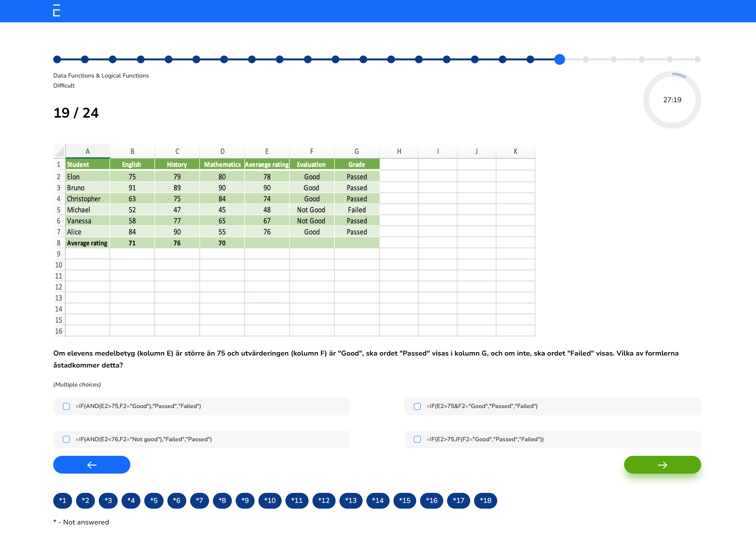Screen dimensions: 756x548
Task: Click the highlighted progress dot for question 19
Action: coord(559,59)
